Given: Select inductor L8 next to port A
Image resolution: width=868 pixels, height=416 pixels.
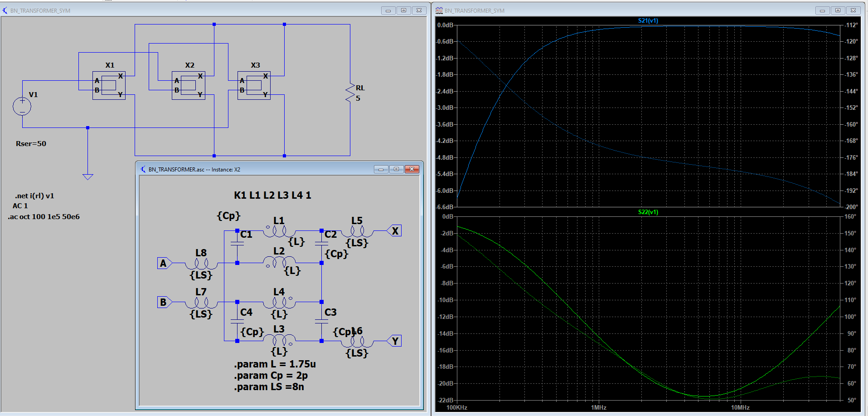Looking at the screenshot, I should pos(201,264).
